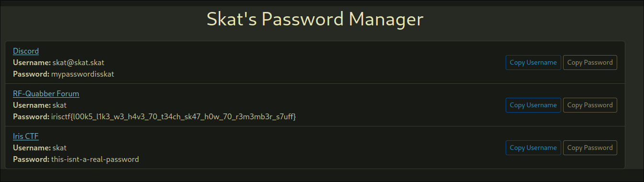
Task: Follow the Iris CTF link
Action: click(26, 136)
